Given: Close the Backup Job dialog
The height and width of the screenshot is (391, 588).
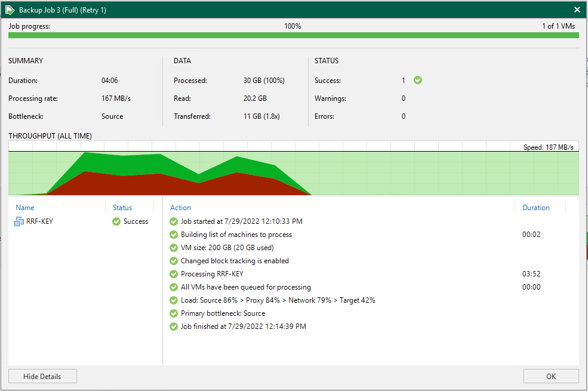Looking at the screenshot, I should coord(577,10).
